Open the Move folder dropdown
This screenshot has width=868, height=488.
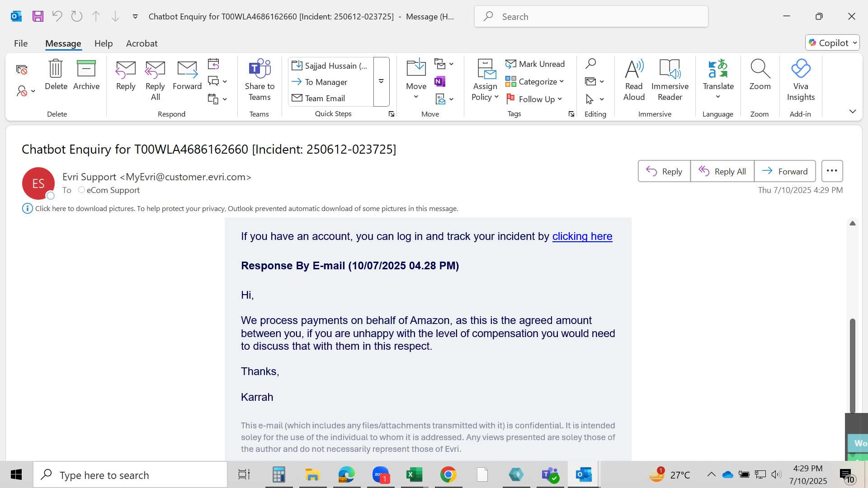tap(416, 80)
